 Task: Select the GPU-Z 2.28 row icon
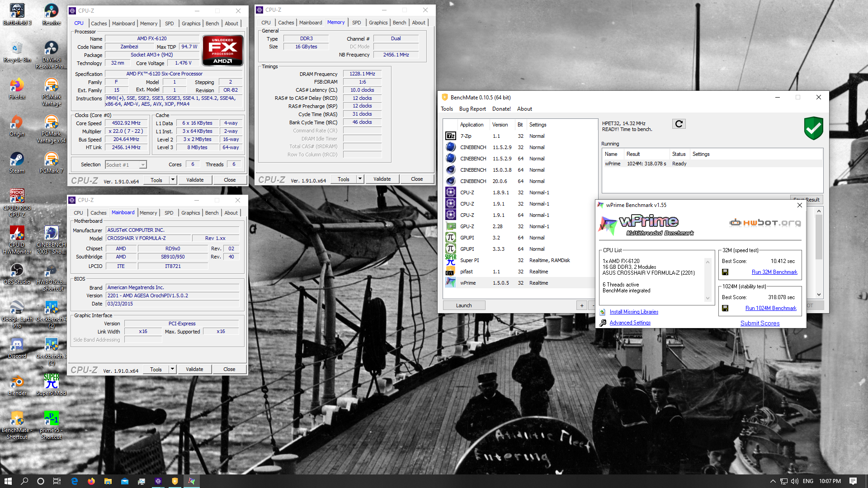pos(450,226)
